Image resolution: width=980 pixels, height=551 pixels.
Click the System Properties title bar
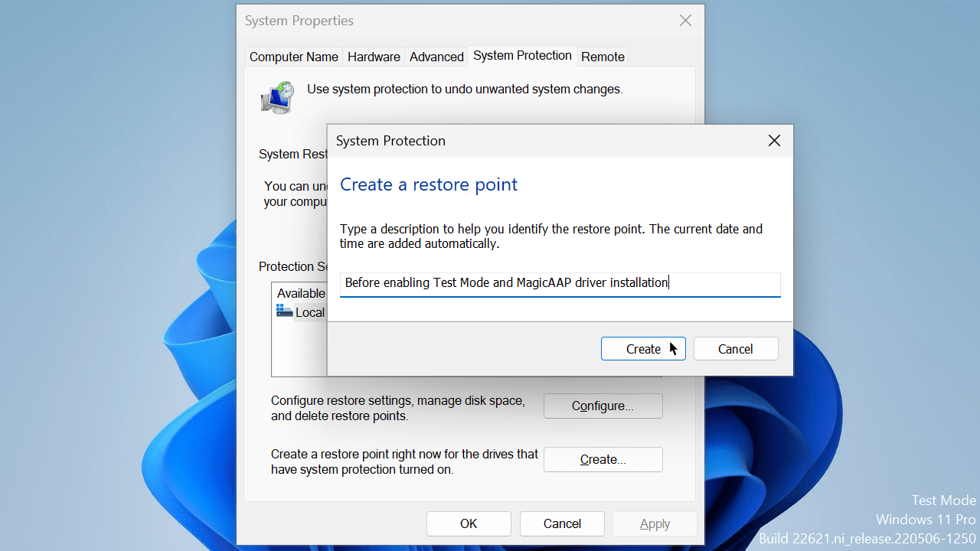[459, 21]
